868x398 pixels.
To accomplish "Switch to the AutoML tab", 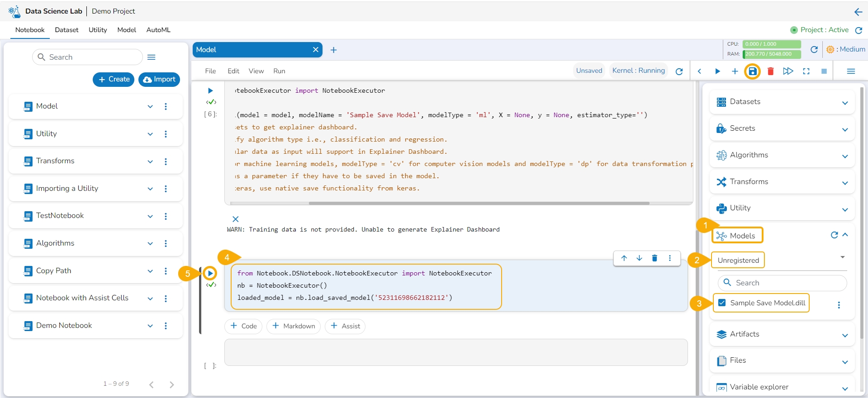I will point(158,30).
